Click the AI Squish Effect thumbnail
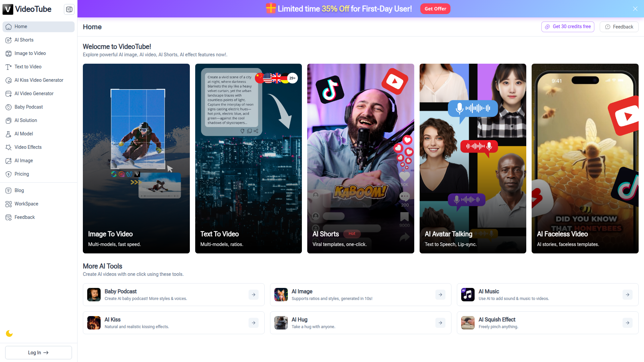The width and height of the screenshot is (644, 362). [468, 323]
